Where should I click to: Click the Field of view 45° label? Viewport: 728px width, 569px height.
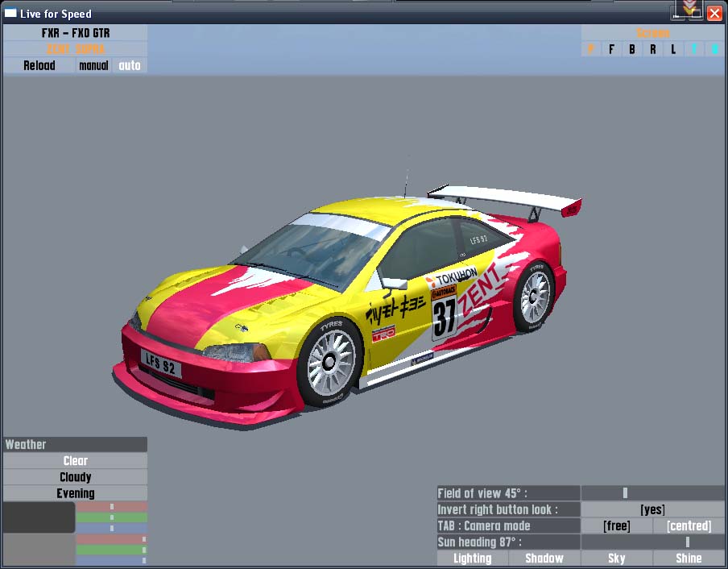[508, 492]
